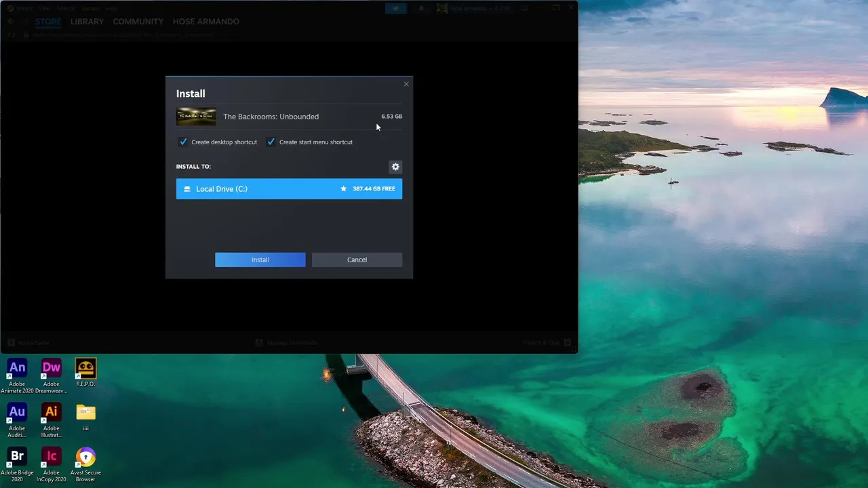The image size is (868, 488).
Task: Select Local Drive (C:) as install target
Action: 289,189
